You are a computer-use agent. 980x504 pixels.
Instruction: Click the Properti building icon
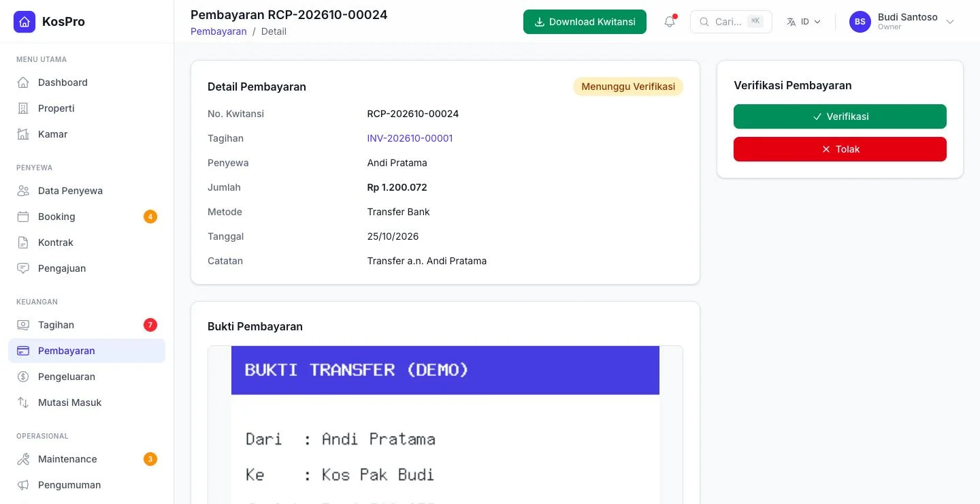(23, 108)
